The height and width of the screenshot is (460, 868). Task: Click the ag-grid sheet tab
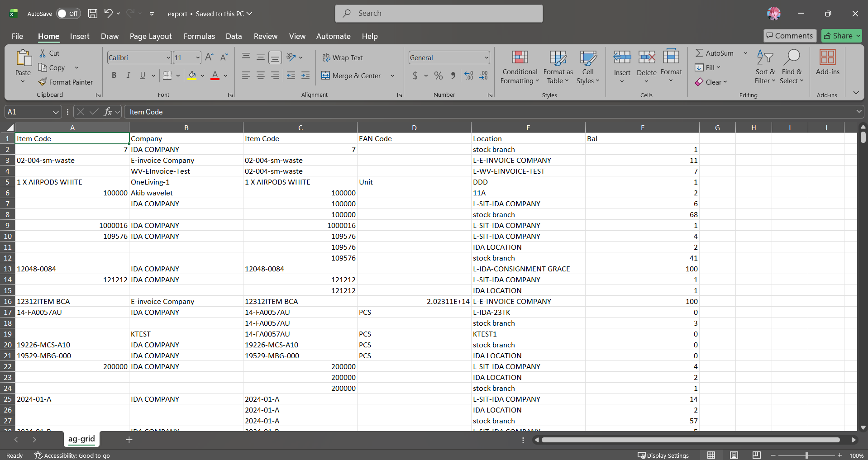81,439
